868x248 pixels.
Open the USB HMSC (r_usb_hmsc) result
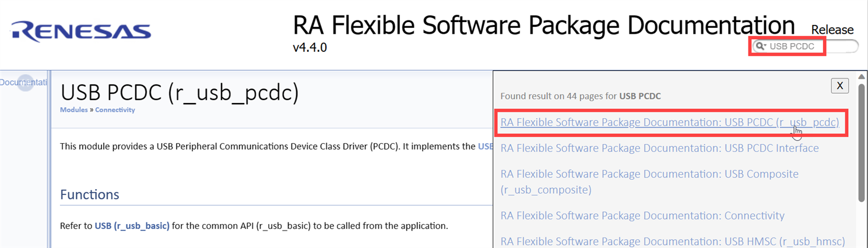(673, 241)
